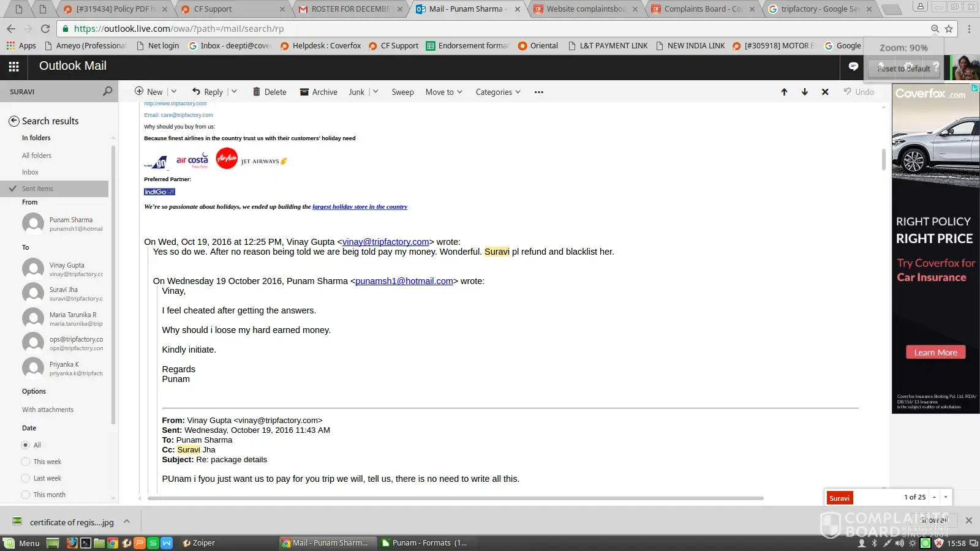980x551 pixels.
Task: Select the This week date filter
Action: [26, 462]
